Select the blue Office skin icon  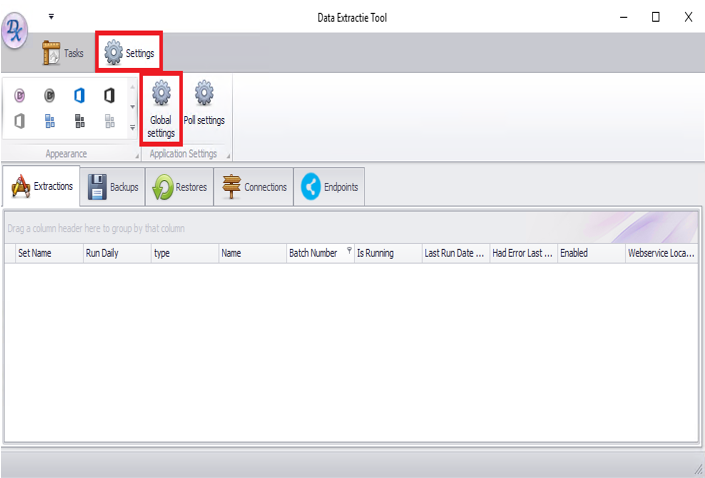[x=79, y=95]
